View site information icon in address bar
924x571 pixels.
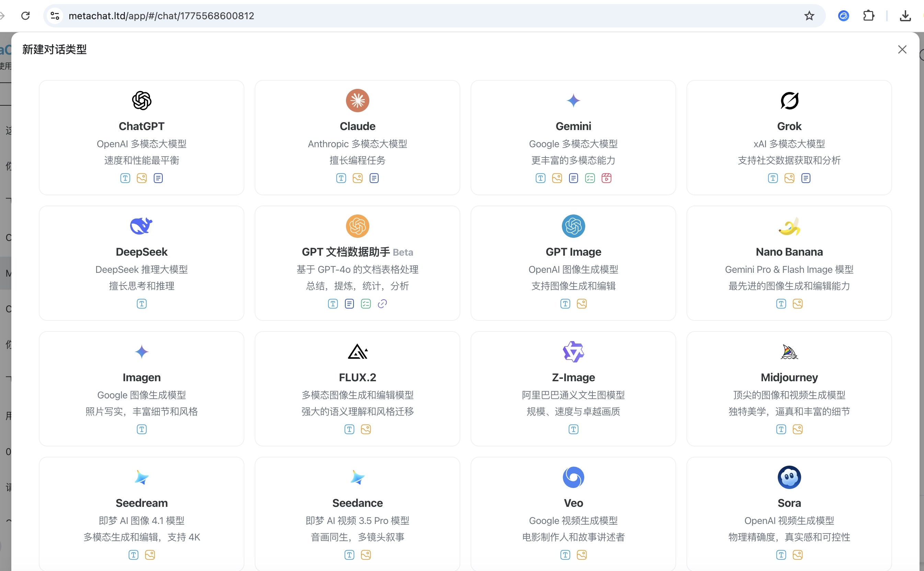55,16
